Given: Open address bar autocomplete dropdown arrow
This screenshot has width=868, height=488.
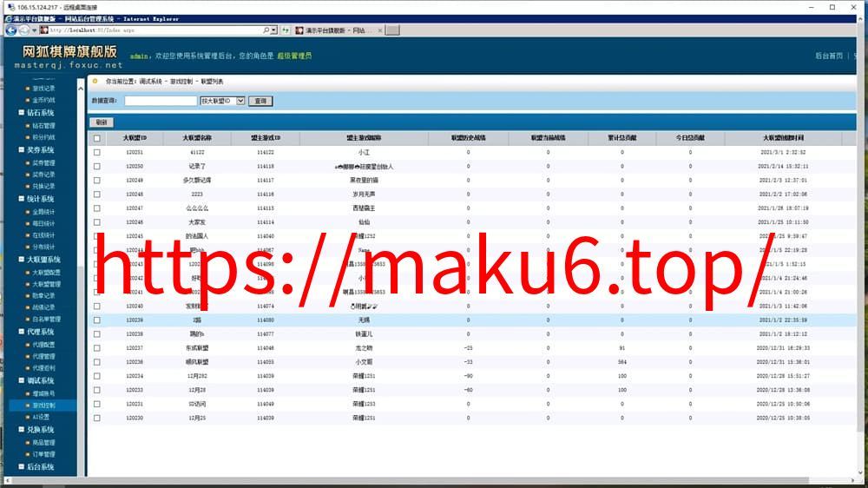Looking at the screenshot, I should tap(273, 30).
